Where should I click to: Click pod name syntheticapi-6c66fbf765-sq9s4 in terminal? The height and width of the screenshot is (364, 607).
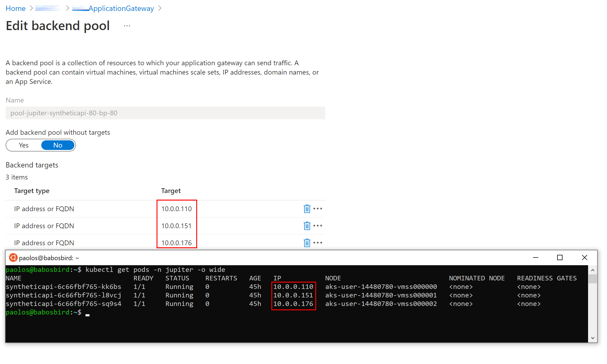pyautogui.click(x=63, y=304)
